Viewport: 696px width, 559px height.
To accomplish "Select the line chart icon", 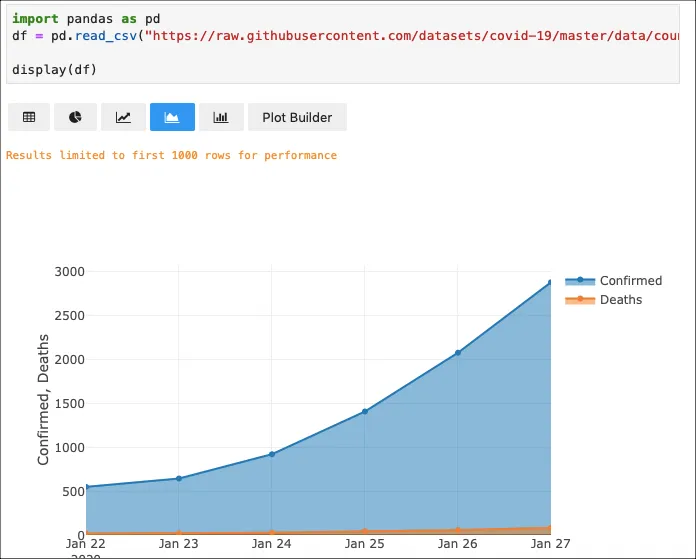I will coord(123,117).
